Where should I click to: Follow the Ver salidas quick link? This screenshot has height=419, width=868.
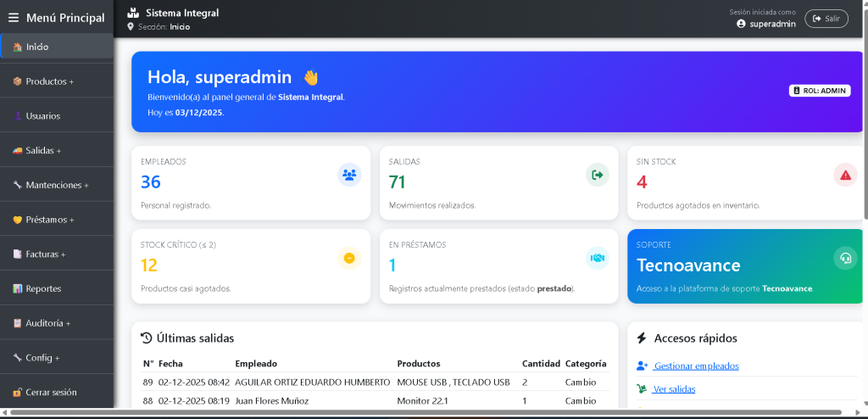click(674, 388)
